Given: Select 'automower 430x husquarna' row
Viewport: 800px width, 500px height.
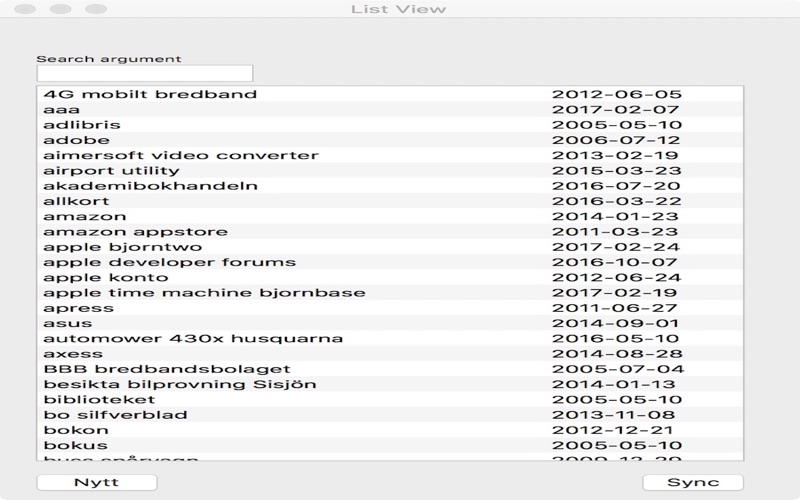Looking at the screenshot, I should pos(390,339).
